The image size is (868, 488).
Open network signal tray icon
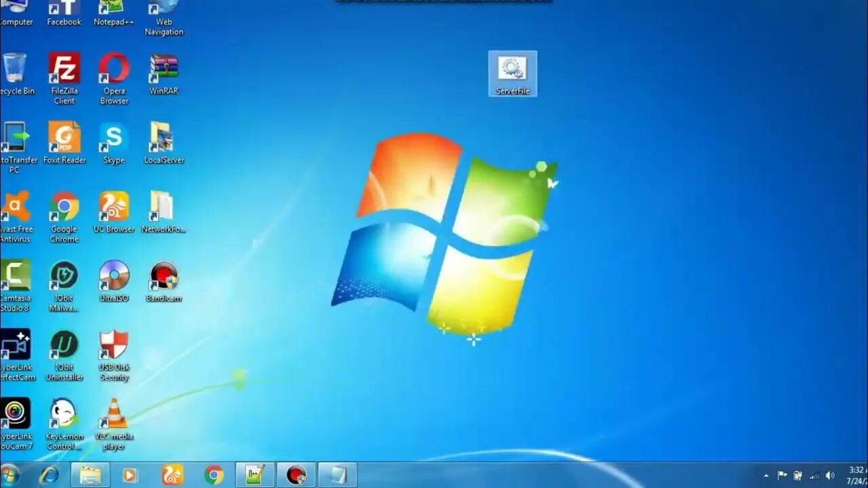[814, 476]
